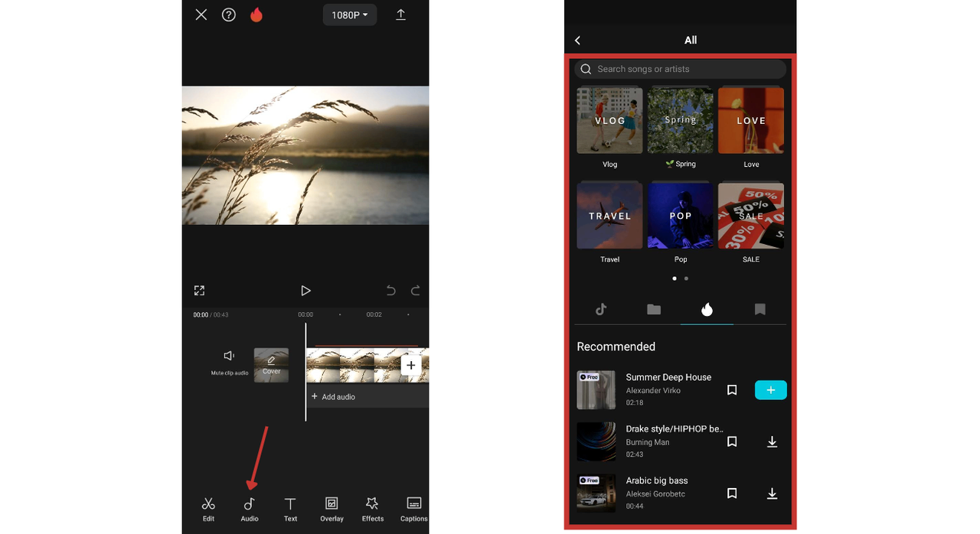
Task: Click the Recommended heading
Action: pos(616,347)
